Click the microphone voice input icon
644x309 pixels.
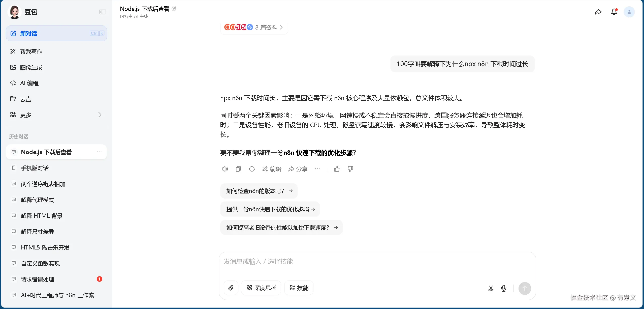(x=504, y=288)
